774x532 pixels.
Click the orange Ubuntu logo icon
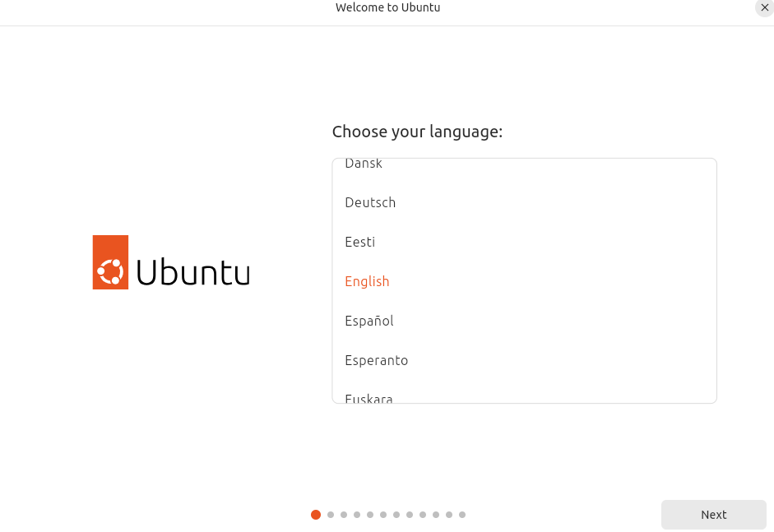click(x=110, y=262)
